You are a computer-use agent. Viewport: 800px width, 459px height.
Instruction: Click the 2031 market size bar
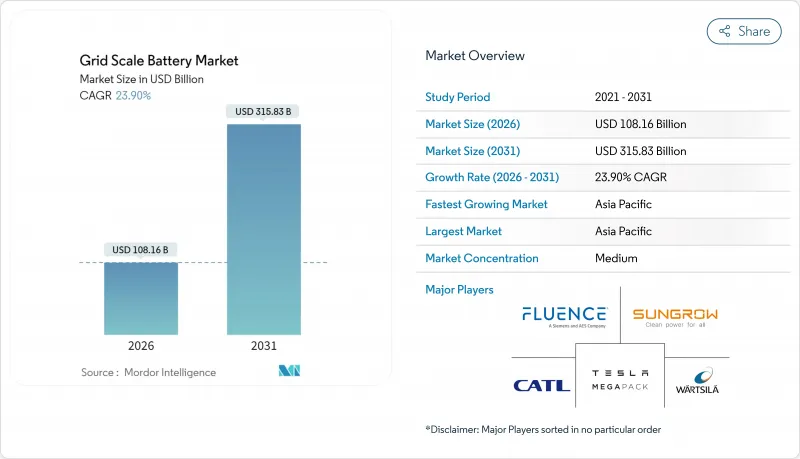tap(263, 229)
